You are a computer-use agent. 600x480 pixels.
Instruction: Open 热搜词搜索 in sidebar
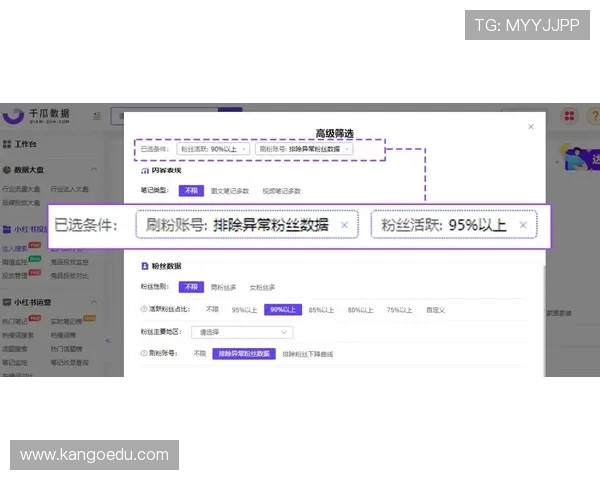pos(18,335)
